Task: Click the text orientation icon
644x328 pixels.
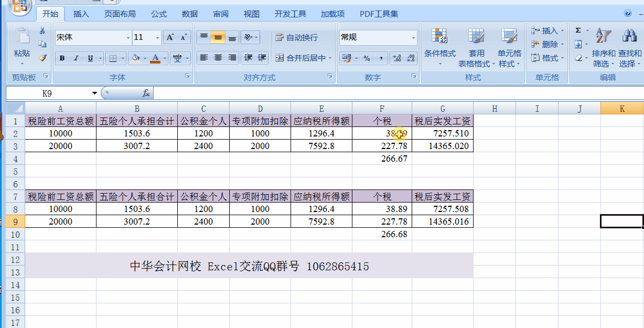Action: coord(248,37)
